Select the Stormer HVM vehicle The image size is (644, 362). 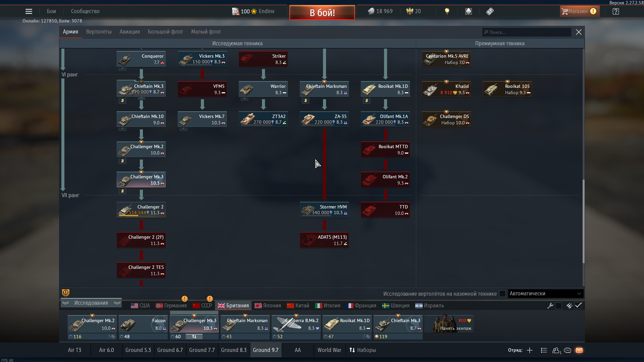[324, 210]
